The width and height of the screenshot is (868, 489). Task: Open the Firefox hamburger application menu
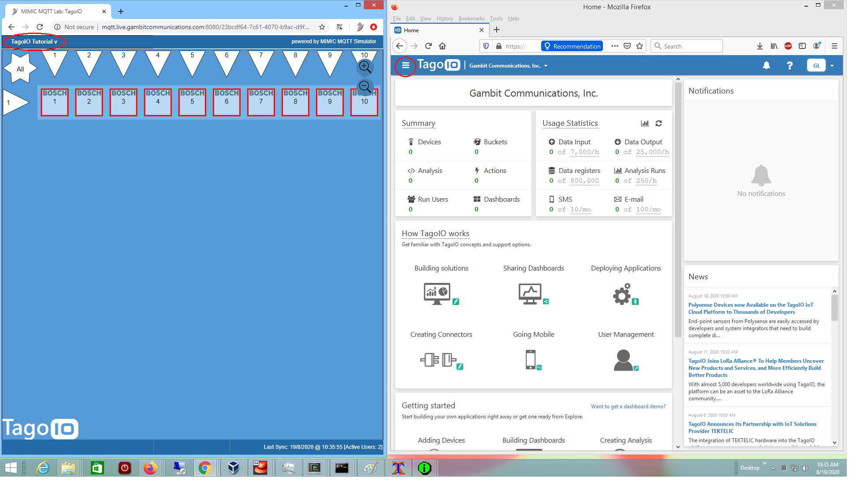[834, 46]
